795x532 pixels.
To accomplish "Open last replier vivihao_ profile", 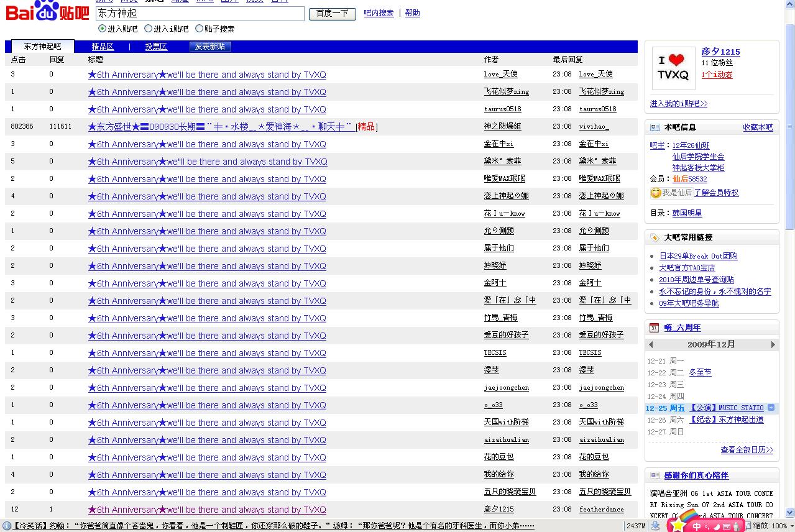I will (x=594, y=126).
